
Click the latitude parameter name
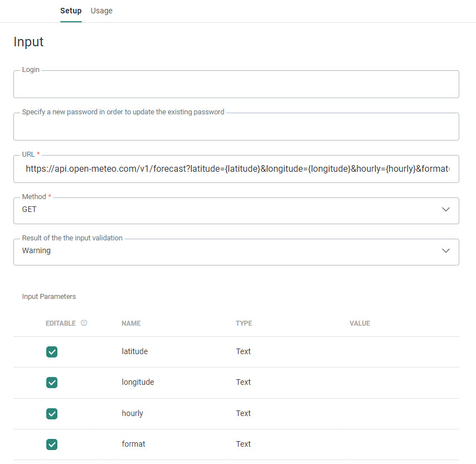coord(134,351)
